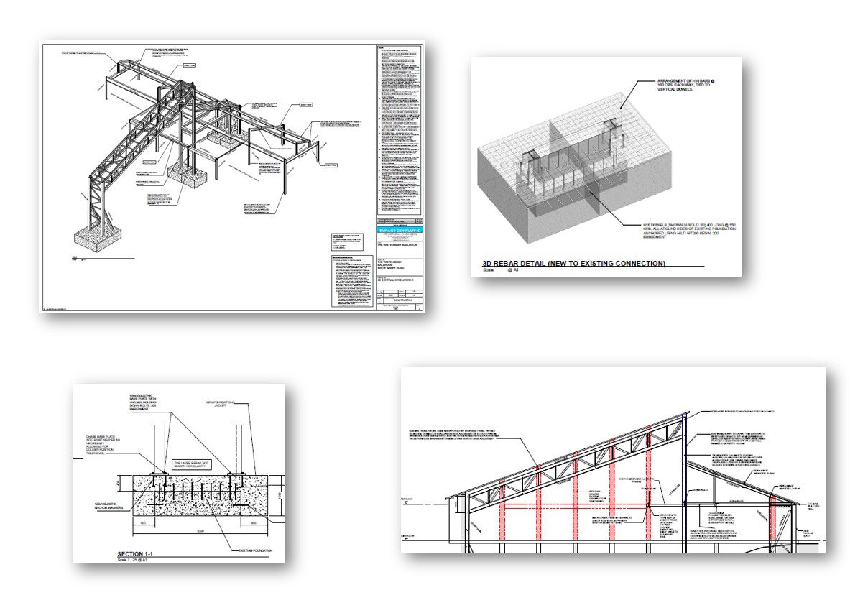868x613 pixels.
Task: Open the 3D central steelwork drawing sheet
Action: (x=231, y=176)
